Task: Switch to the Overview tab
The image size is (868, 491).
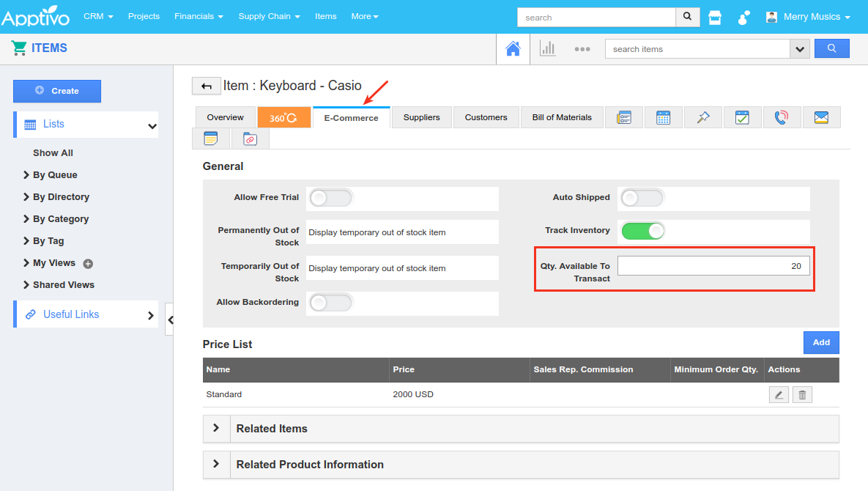Action: coord(226,117)
